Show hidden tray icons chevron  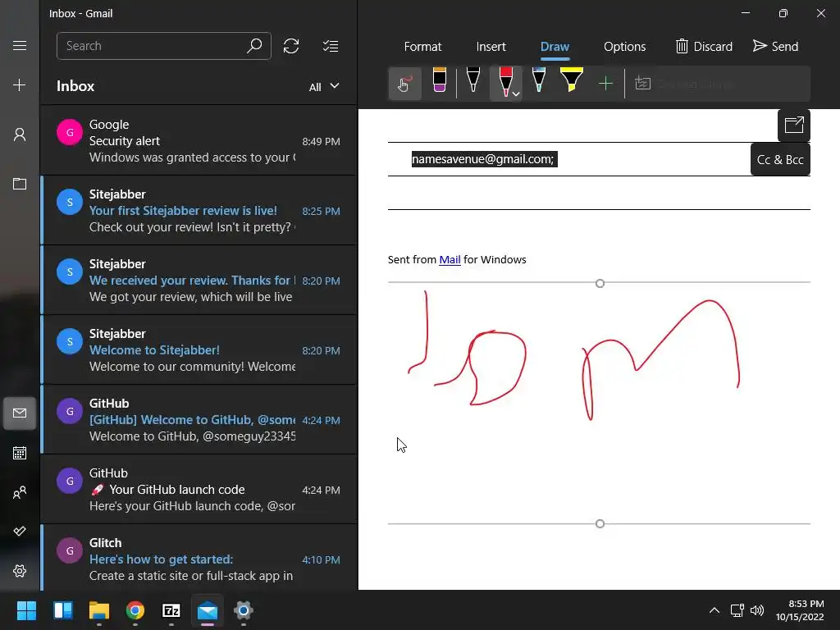pyautogui.click(x=714, y=610)
